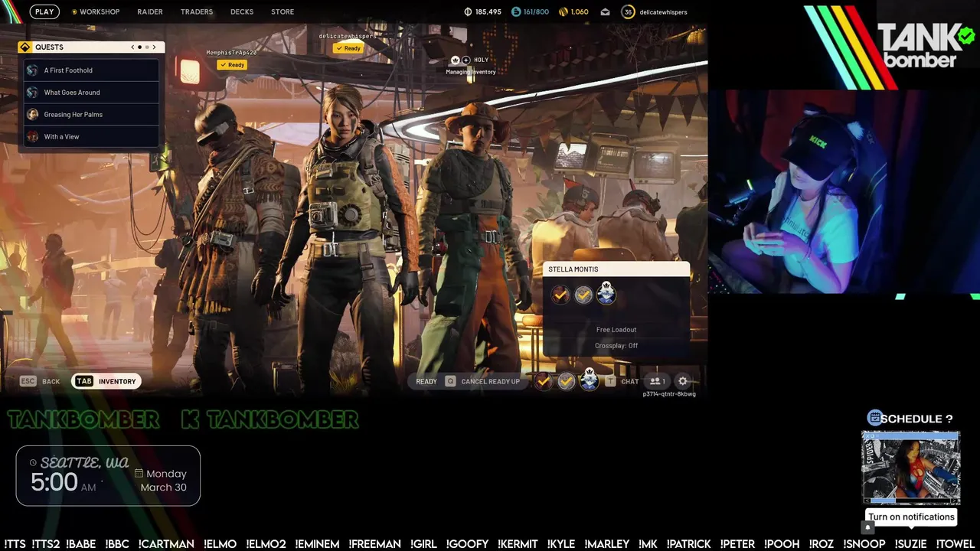Open quest Greasing Her Palms
Viewport: 980px width, 551px height.
[90, 115]
